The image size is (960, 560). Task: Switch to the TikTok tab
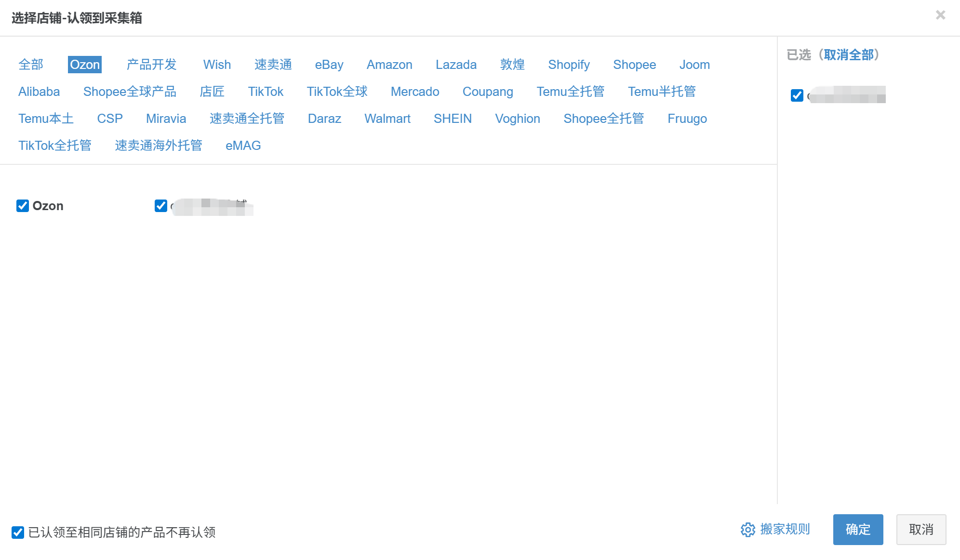point(266,92)
